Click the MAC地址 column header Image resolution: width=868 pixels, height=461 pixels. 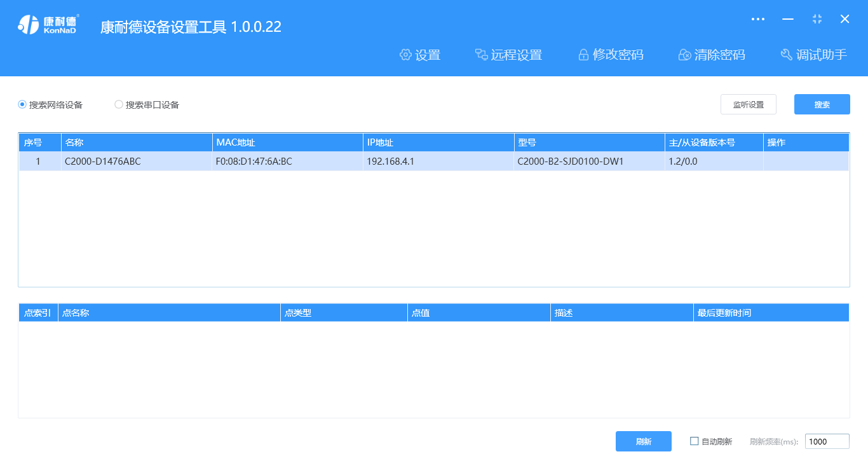point(288,142)
